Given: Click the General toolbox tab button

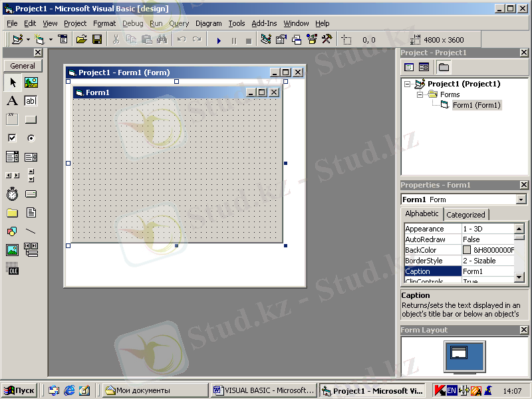Looking at the screenshot, I should tap(23, 66).
